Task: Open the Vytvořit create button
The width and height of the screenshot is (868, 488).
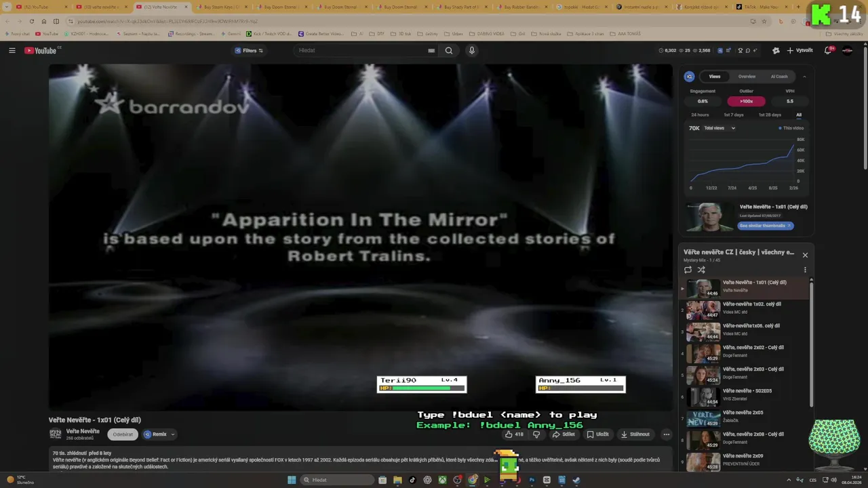Action: click(x=800, y=50)
